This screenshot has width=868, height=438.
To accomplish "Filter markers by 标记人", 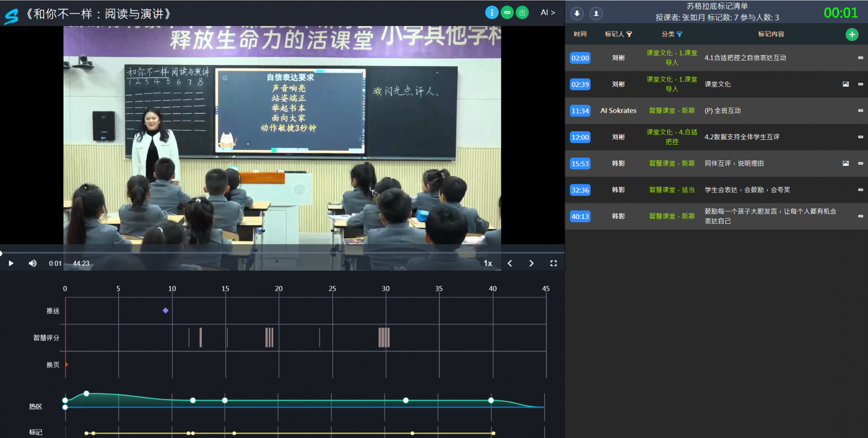I will tap(629, 34).
